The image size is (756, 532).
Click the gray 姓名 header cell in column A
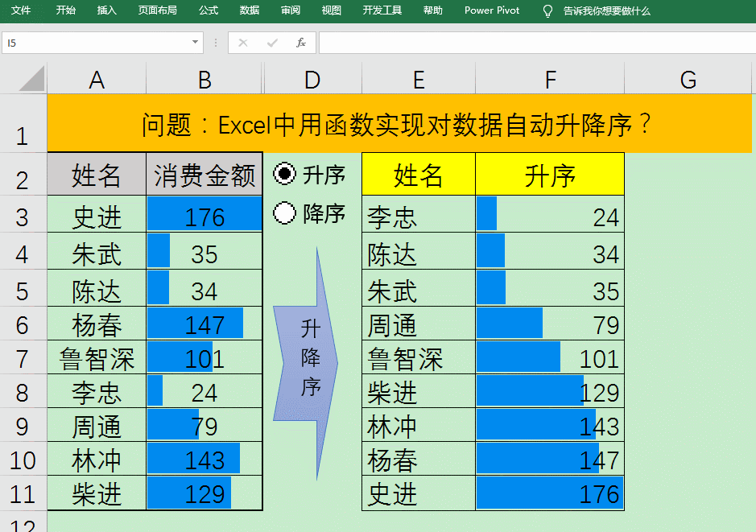97,175
